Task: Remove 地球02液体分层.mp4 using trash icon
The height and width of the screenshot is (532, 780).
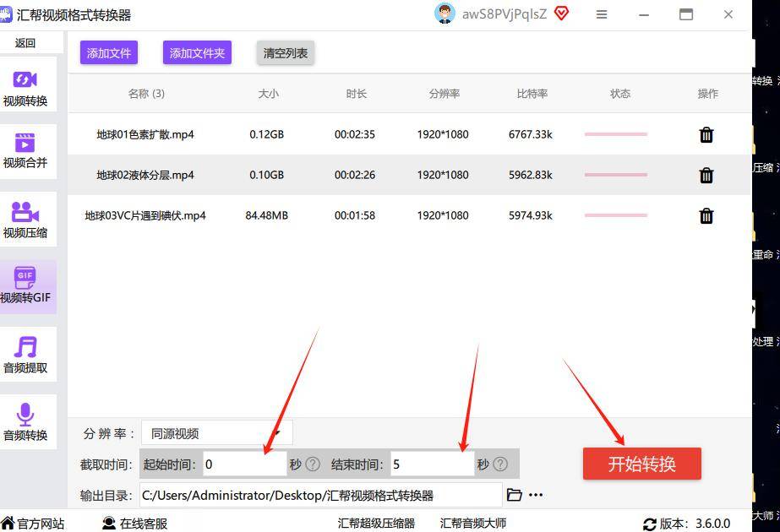Action: click(706, 175)
